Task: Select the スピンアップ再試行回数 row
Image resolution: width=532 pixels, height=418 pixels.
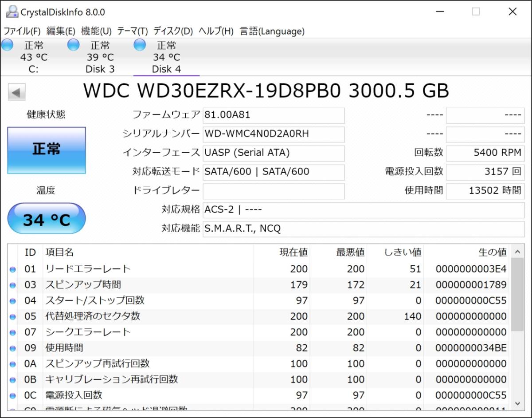Action: [259, 364]
